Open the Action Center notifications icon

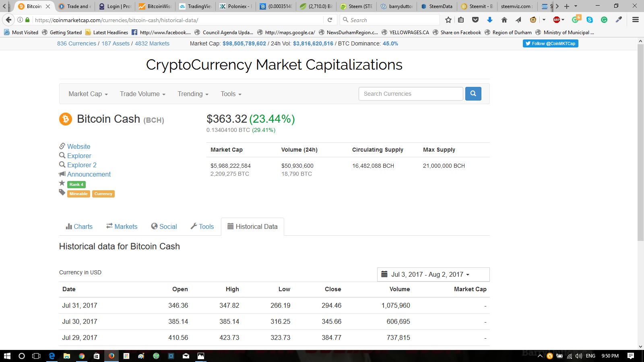tap(631, 356)
